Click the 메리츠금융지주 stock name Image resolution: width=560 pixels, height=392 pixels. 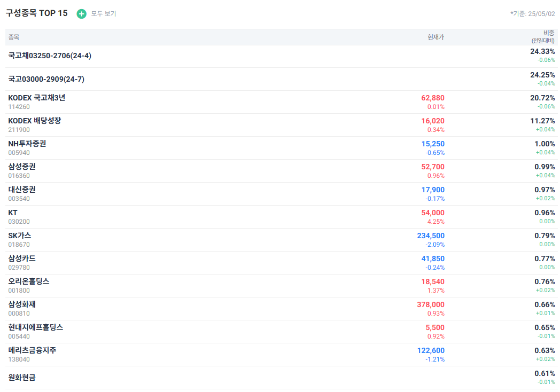[32, 350]
